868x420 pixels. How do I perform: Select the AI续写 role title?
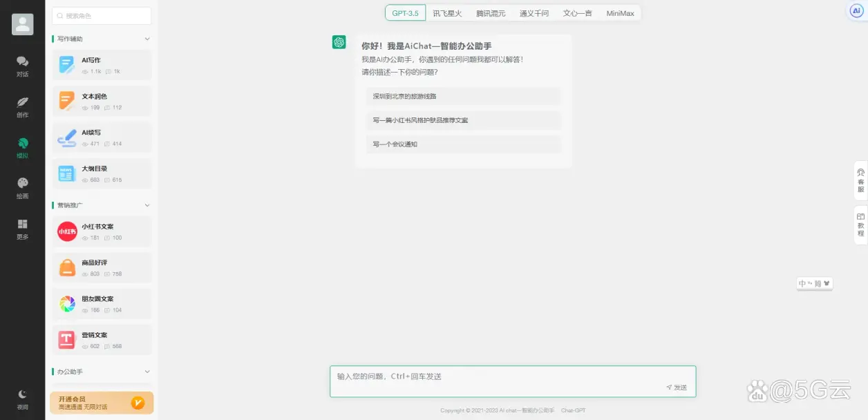(91, 132)
